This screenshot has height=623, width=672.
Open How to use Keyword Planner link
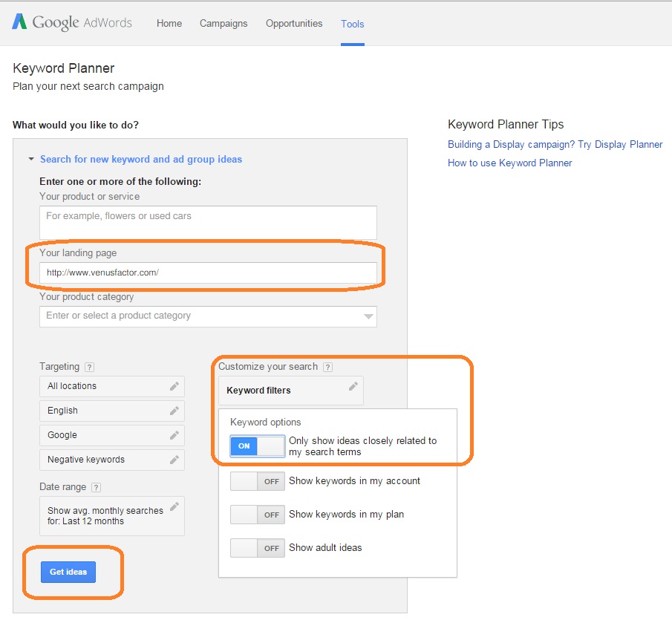509,163
